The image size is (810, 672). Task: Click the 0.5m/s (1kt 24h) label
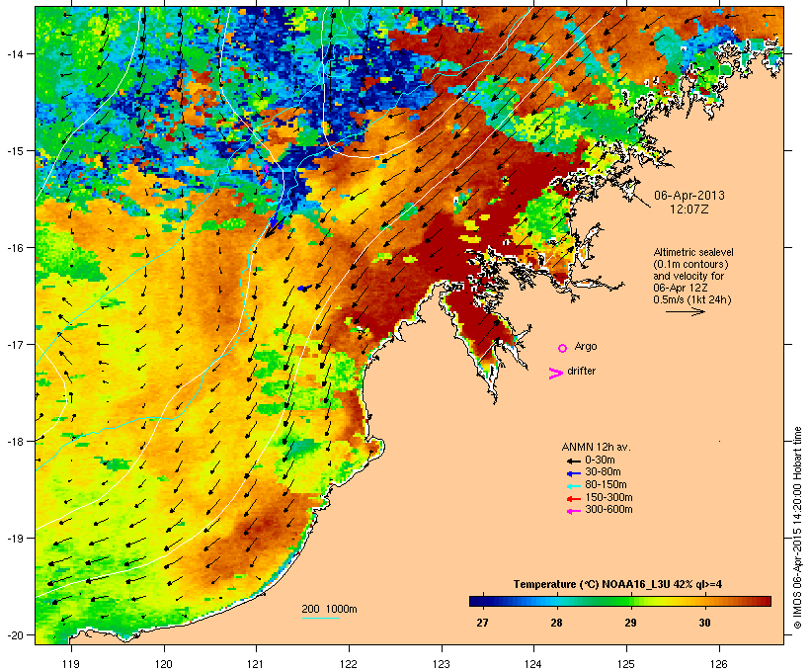tap(692, 299)
